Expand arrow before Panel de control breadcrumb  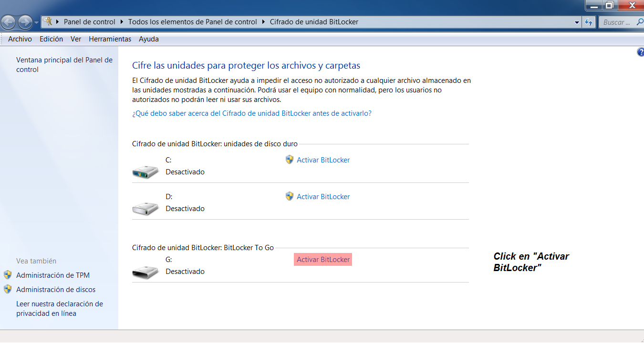tap(58, 22)
